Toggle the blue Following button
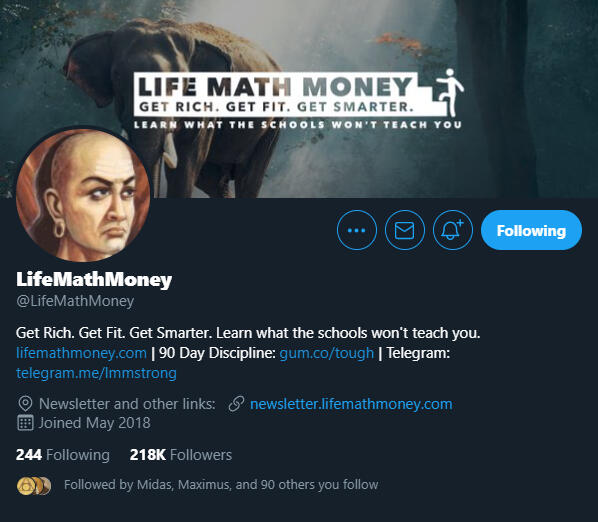The height and width of the screenshot is (522, 598). 531,230
